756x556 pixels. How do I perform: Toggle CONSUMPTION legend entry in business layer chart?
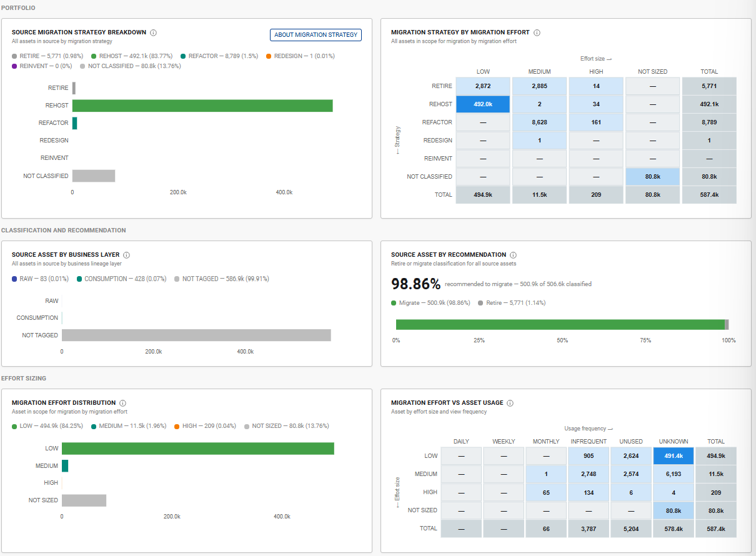tap(122, 279)
